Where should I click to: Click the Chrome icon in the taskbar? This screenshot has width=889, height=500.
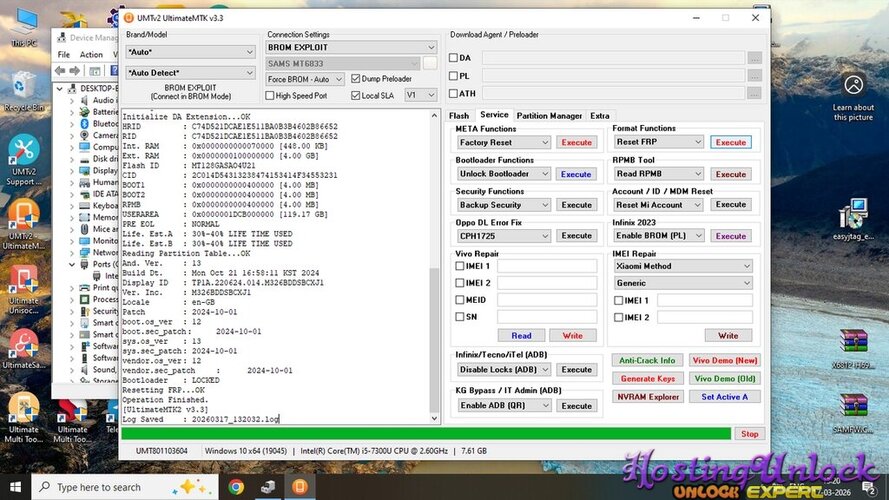coord(236,487)
